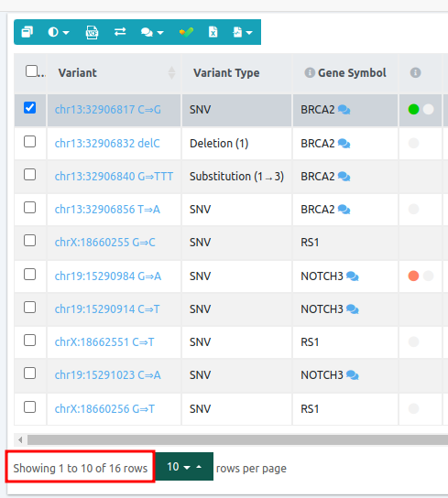Open the half-circle contrast dropdown

(59, 32)
